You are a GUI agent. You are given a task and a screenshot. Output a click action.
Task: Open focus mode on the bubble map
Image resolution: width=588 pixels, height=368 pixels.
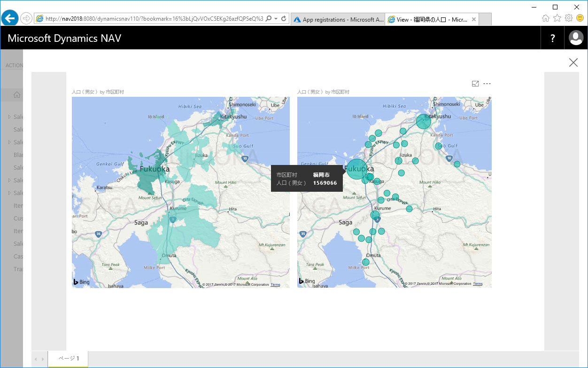click(475, 84)
